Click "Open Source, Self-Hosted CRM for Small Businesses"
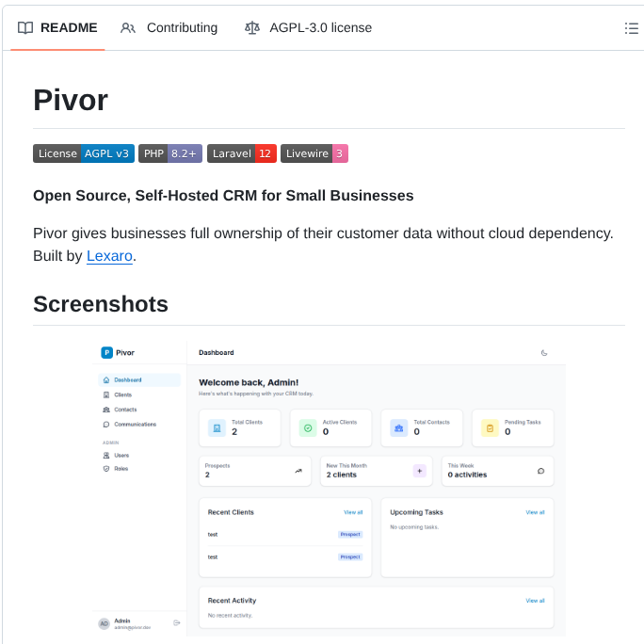 (223, 196)
